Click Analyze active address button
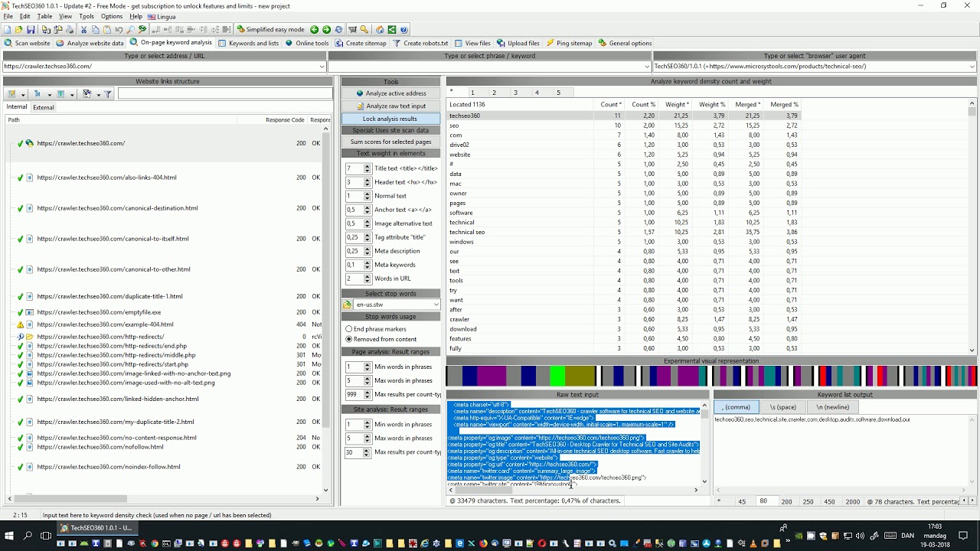Viewport: 980px width, 551px height. tap(390, 93)
